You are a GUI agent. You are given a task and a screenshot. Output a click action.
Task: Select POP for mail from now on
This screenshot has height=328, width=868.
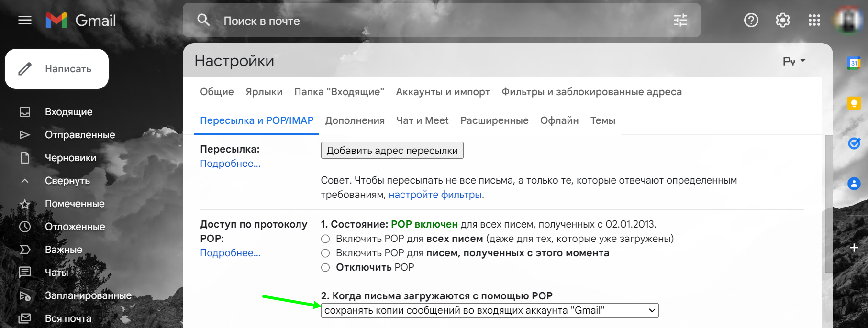pos(325,253)
